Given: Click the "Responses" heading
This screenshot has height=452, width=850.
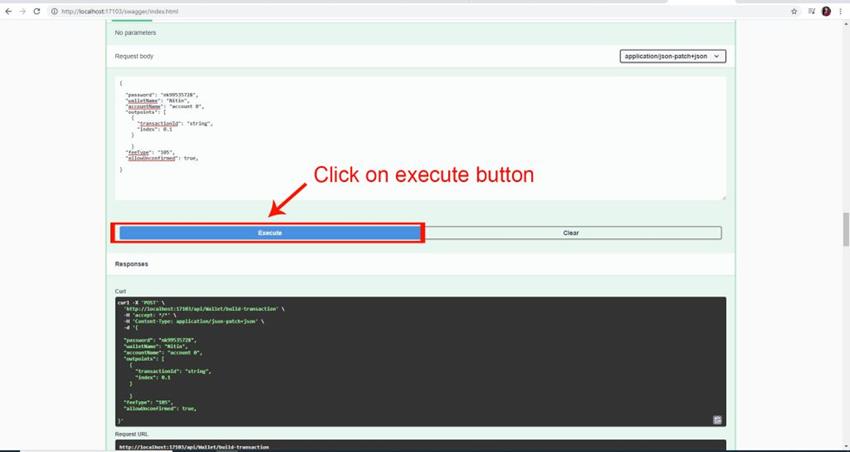Looking at the screenshot, I should pyautogui.click(x=131, y=264).
